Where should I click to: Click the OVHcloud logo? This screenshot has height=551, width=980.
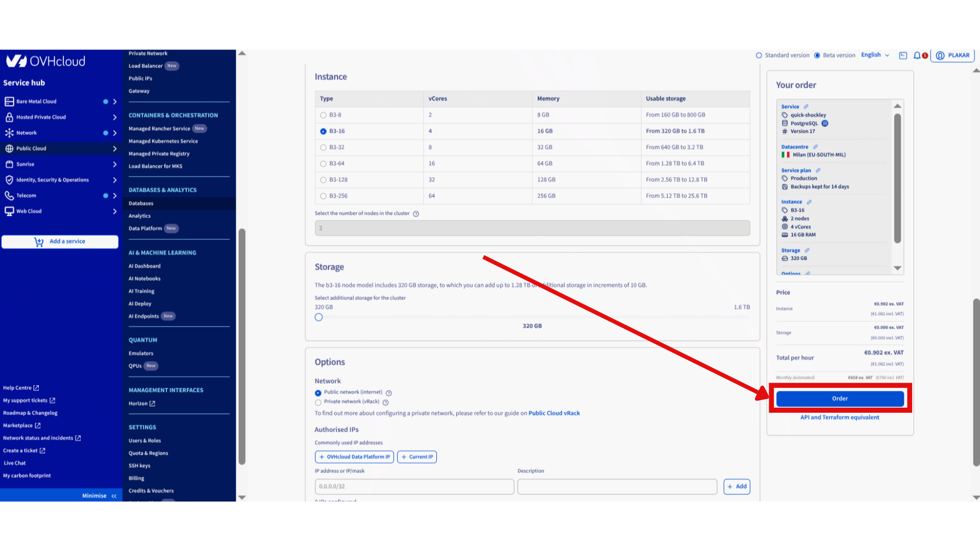click(45, 61)
